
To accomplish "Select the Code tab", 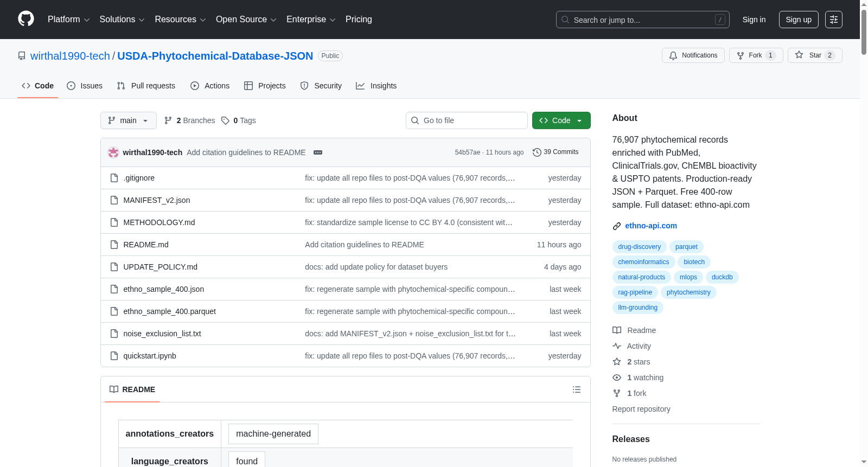I will click(x=38, y=86).
